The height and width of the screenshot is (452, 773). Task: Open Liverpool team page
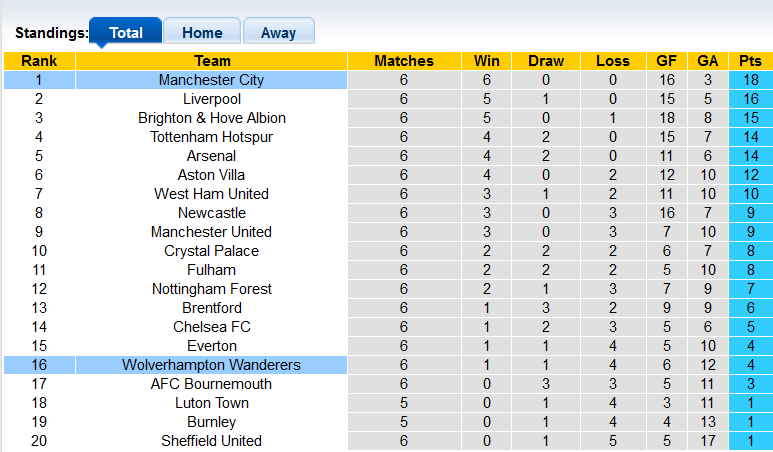tap(211, 99)
